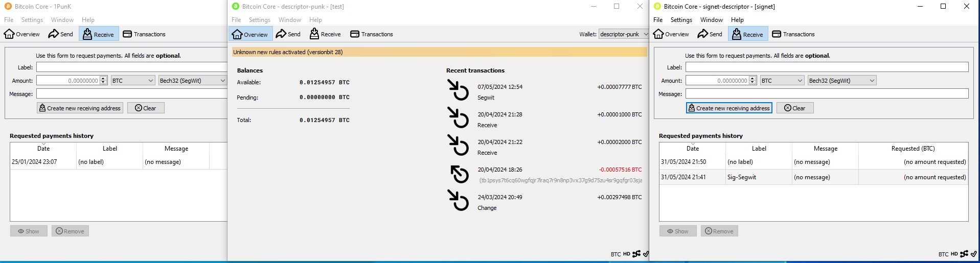The height and width of the screenshot is (263, 980).
Task: Click the network connections icon in signet window
Action: click(964, 254)
